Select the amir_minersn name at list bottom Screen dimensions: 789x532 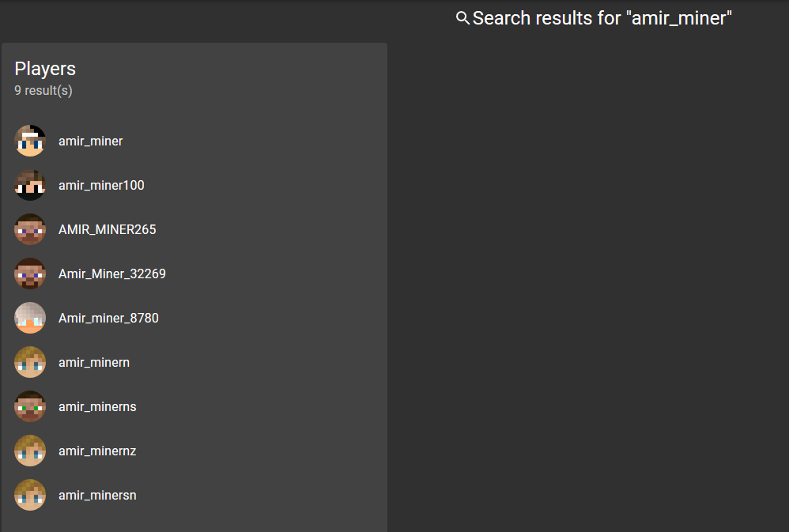pyautogui.click(x=97, y=496)
